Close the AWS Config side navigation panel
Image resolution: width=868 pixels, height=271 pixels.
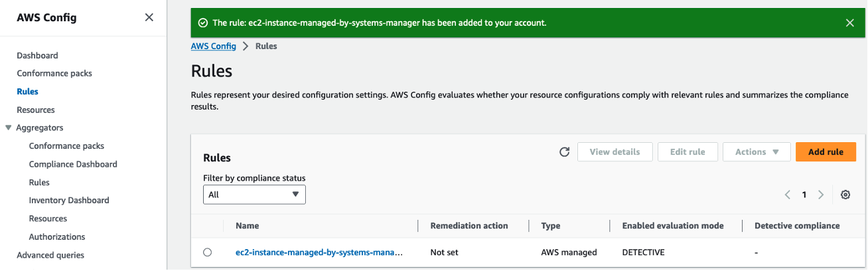[x=149, y=17]
